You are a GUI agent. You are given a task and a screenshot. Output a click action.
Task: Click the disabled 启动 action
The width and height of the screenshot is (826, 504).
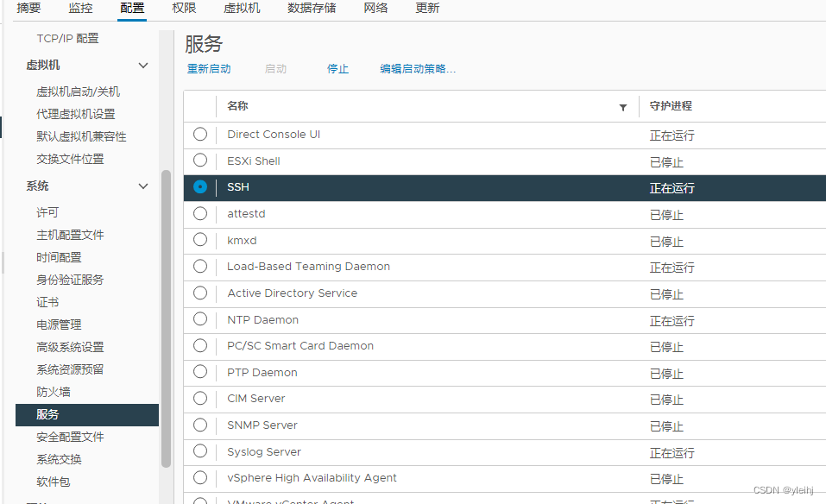[x=275, y=69]
